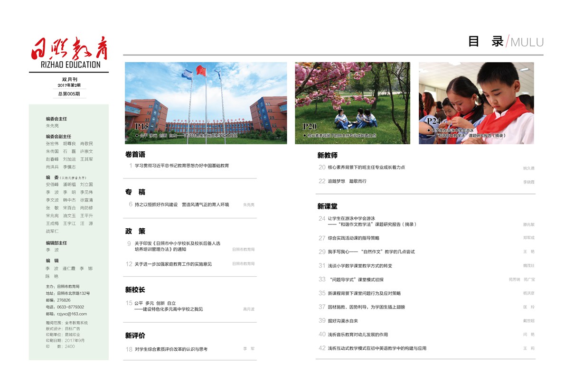This screenshot has width=574, height=392.
Task: Click the 新评价 section heading
Action: pos(135,336)
